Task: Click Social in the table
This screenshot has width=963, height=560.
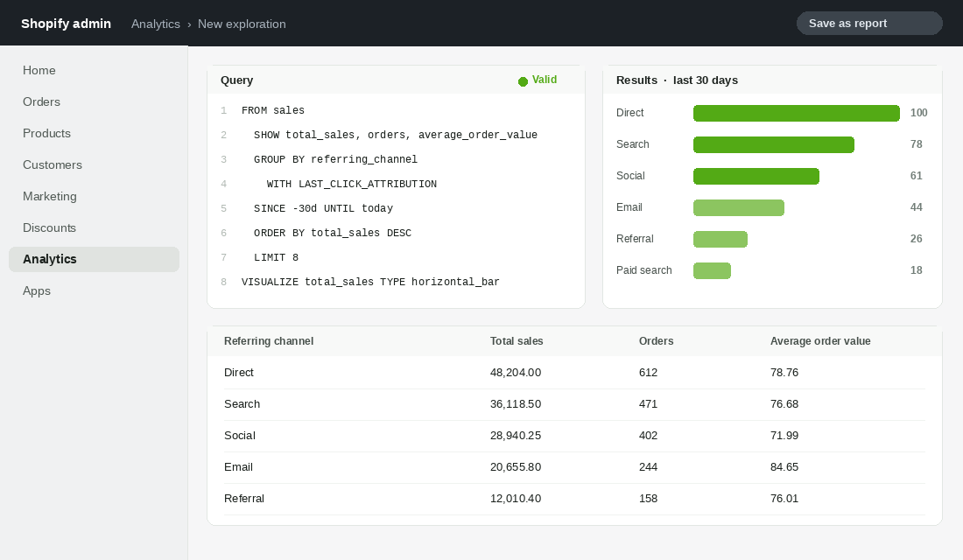Action: 240,436
